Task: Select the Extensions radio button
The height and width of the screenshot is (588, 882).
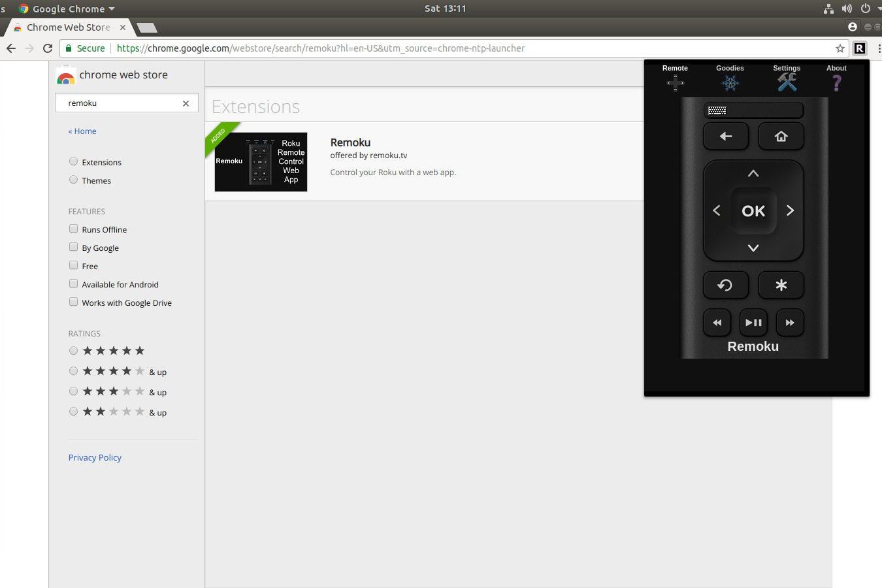Action: [x=74, y=161]
